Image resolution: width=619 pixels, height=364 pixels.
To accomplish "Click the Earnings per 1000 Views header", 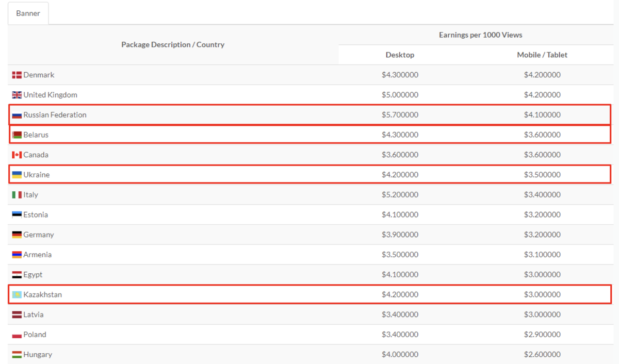I will [x=480, y=35].
